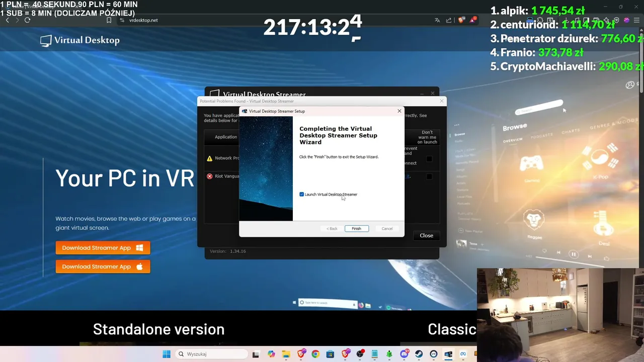Viewport: 644px width, 362px height.
Task: Open Steam from the taskbar
Action: click(419, 354)
